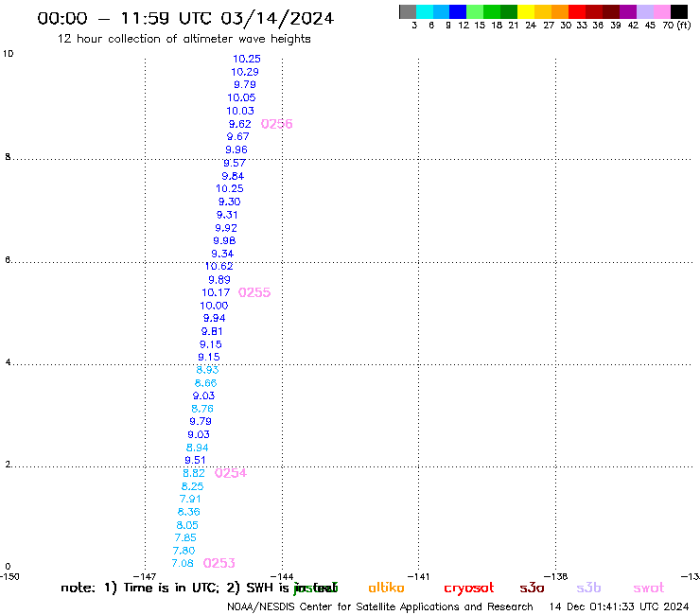Select the wave height value 8.05
Image resolution: width=700 pixels, height=615 pixels.
[x=187, y=525]
